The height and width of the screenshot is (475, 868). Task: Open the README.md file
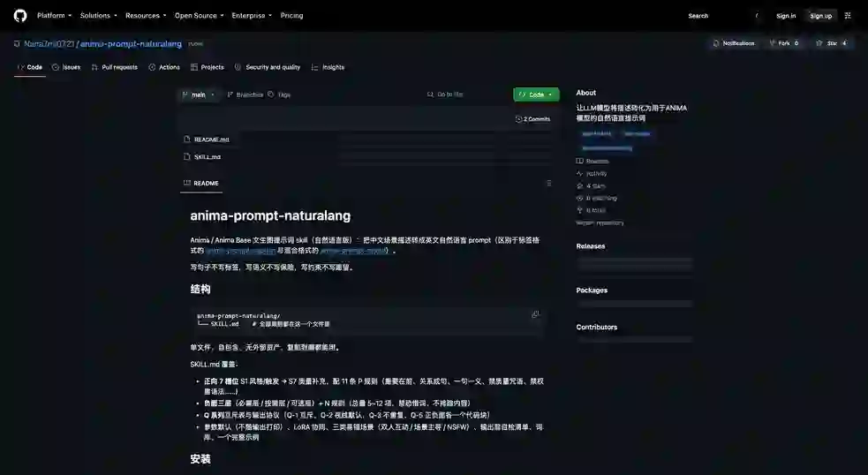click(211, 139)
